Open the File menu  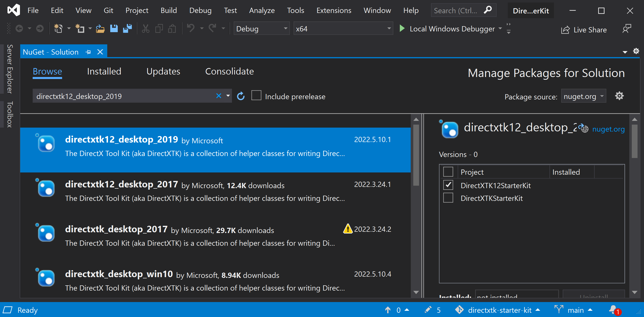click(x=33, y=10)
